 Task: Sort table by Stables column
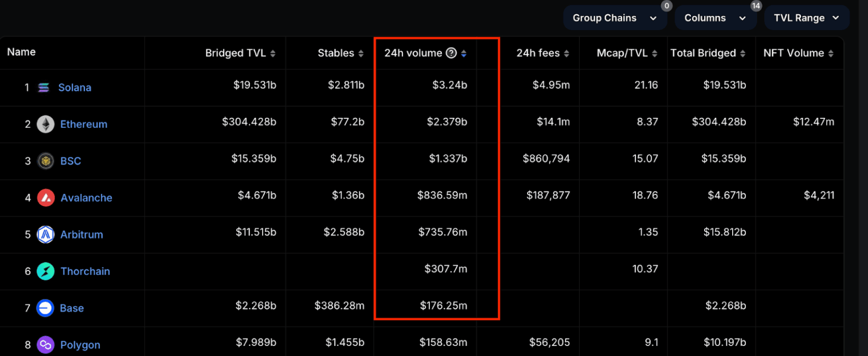(340, 53)
